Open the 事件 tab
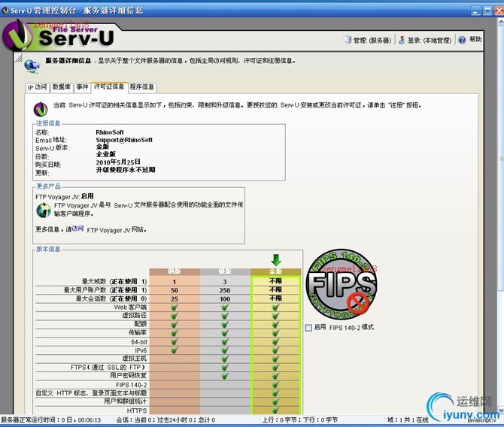The height and width of the screenshot is (427, 504). click(82, 87)
